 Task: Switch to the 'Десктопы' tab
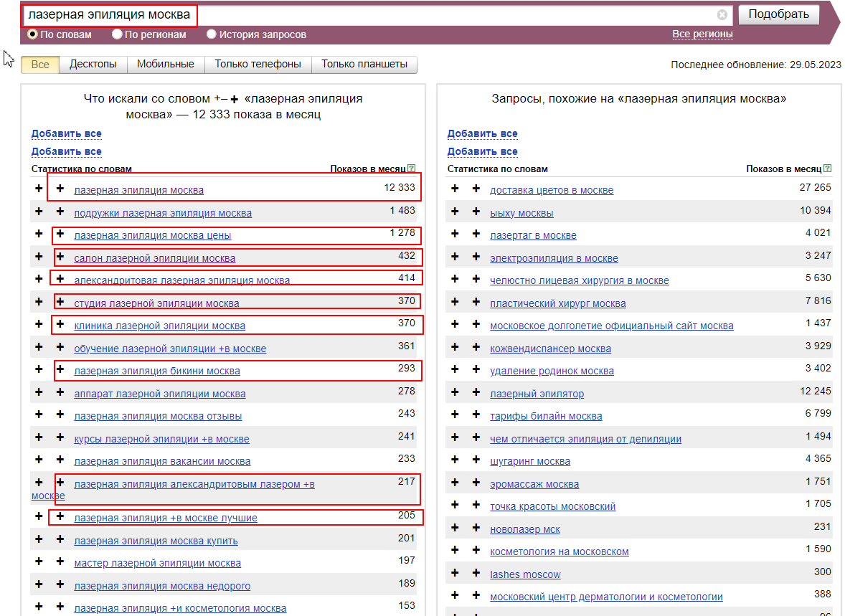[93, 65]
